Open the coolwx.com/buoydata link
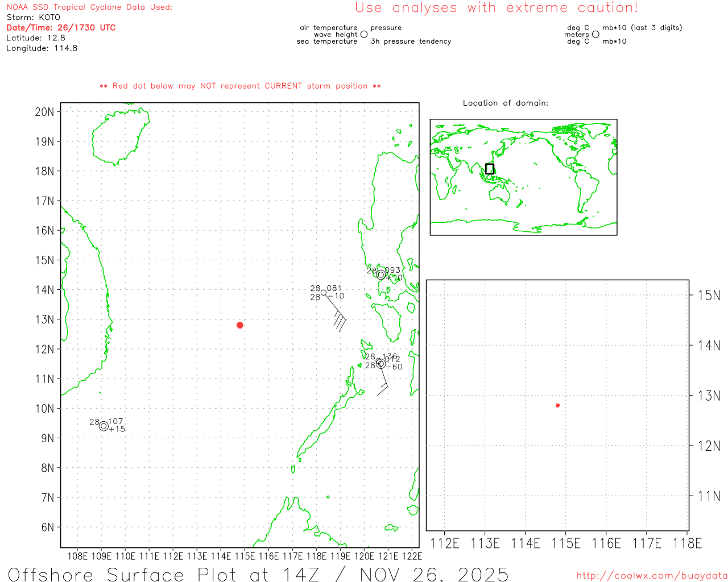 [x=652, y=576]
